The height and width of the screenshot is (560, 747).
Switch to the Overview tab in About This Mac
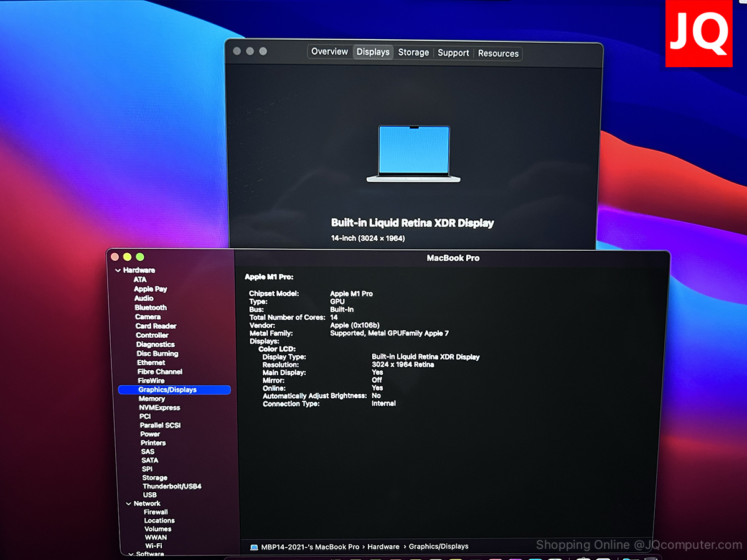(x=330, y=52)
